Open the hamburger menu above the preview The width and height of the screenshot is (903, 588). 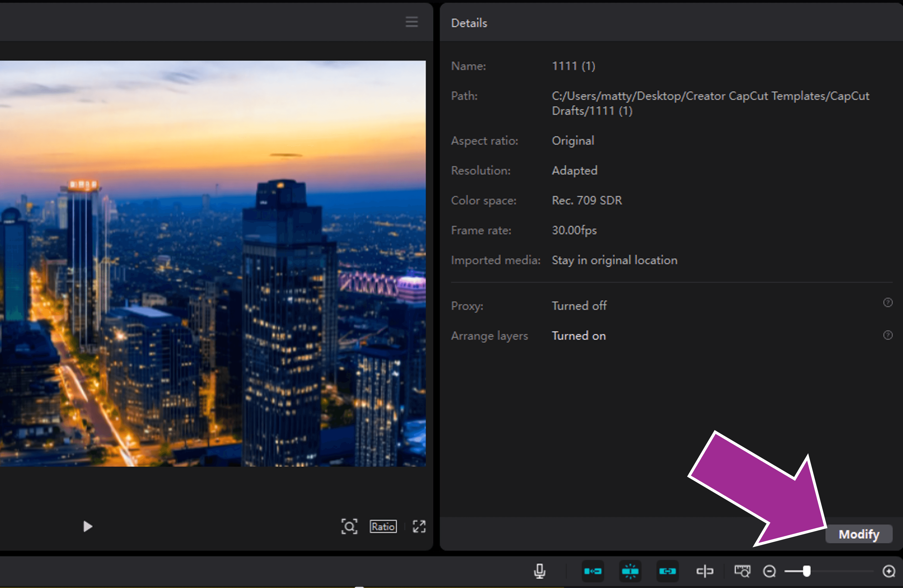coord(412,22)
